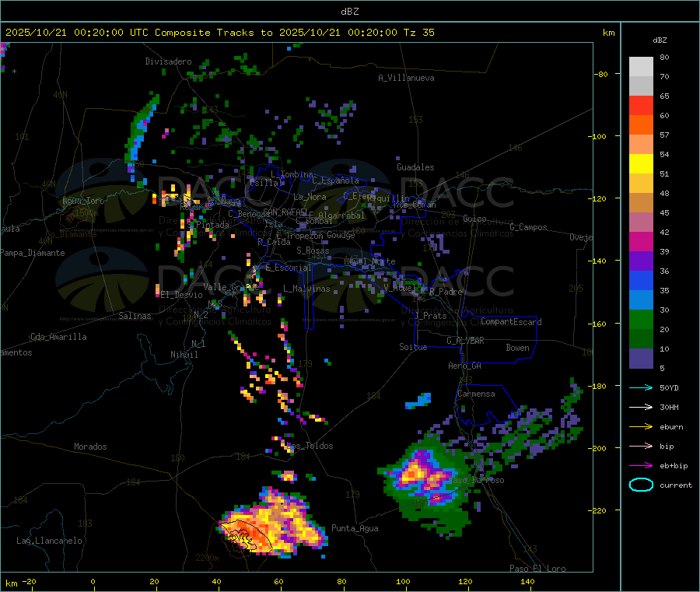Select the bright green 20–30 dBZ band
This screenshot has height=592, width=700.
click(641, 320)
